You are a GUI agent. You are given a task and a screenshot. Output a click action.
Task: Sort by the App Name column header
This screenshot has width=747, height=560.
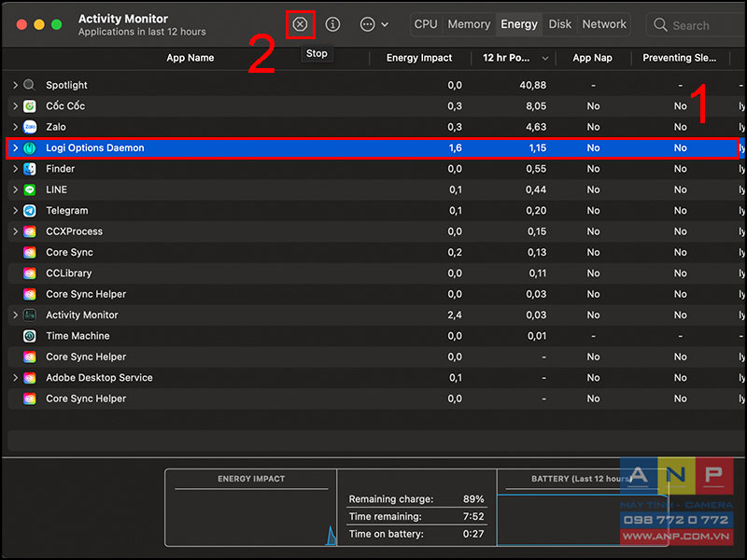190,58
